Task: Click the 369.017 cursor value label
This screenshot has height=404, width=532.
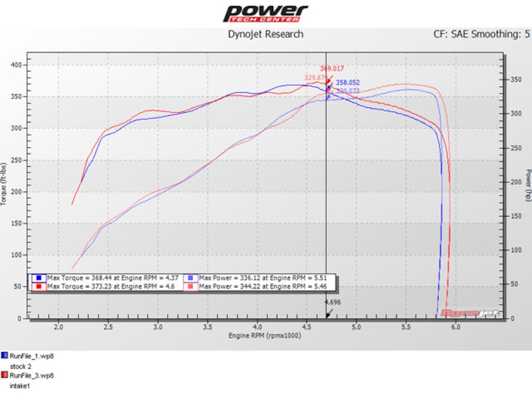Action: pos(331,69)
